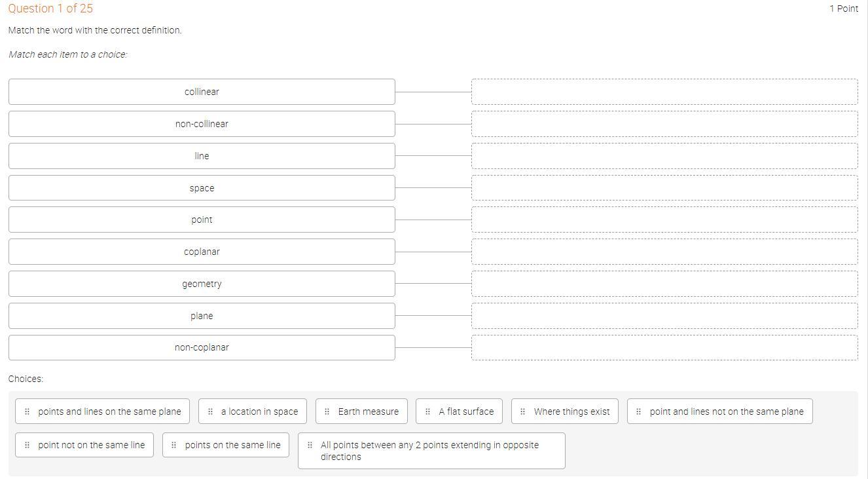Select the 'collinear' item box
Image resolution: width=868 pixels, height=479 pixels.
tap(202, 92)
